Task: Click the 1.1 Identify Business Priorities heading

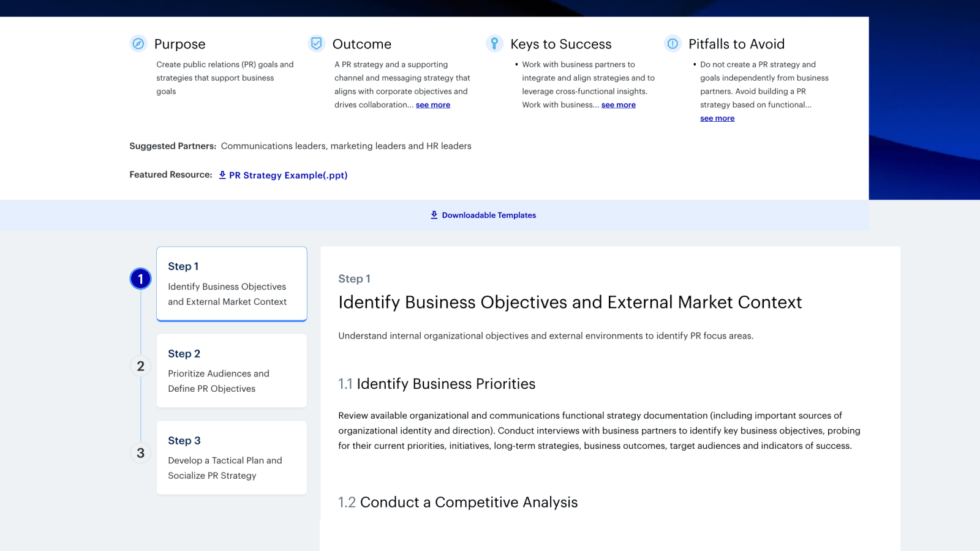Action: [x=437, y=384]
